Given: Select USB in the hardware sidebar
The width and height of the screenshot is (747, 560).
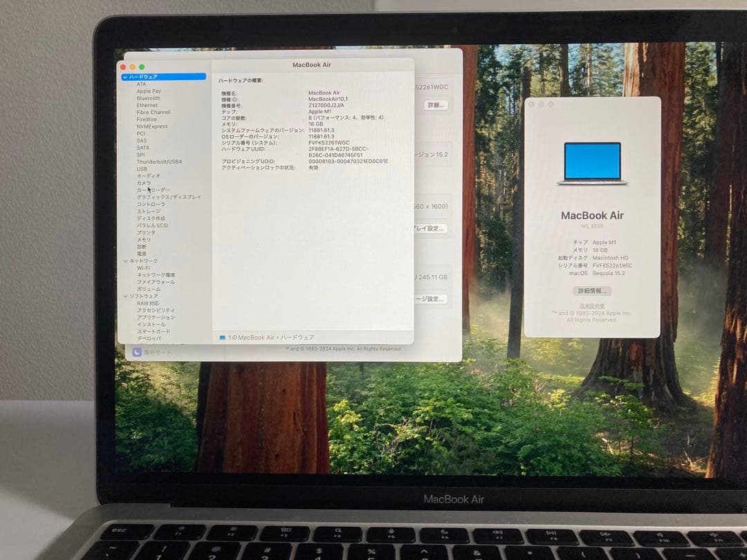Looking at the screenshot, I should (x=142, y=170).
